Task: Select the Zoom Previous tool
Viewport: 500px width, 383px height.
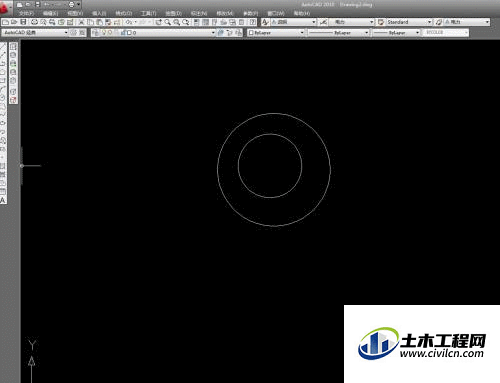Action: coord(185,22)
